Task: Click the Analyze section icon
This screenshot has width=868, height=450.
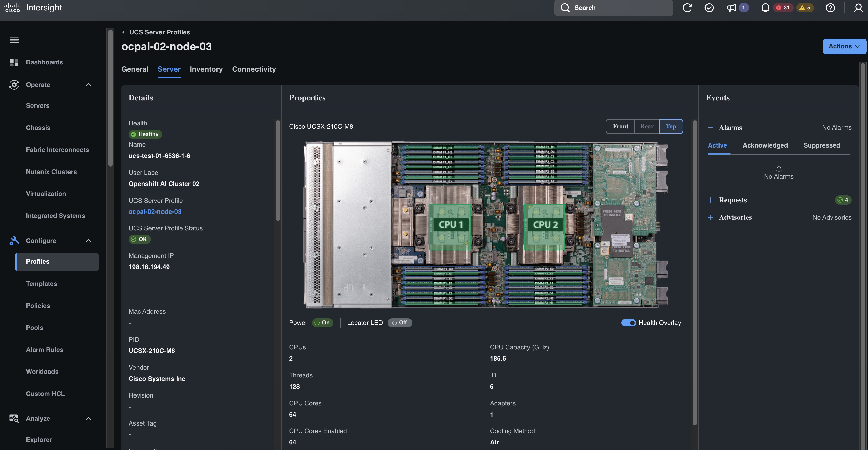Action: point(14,418)
